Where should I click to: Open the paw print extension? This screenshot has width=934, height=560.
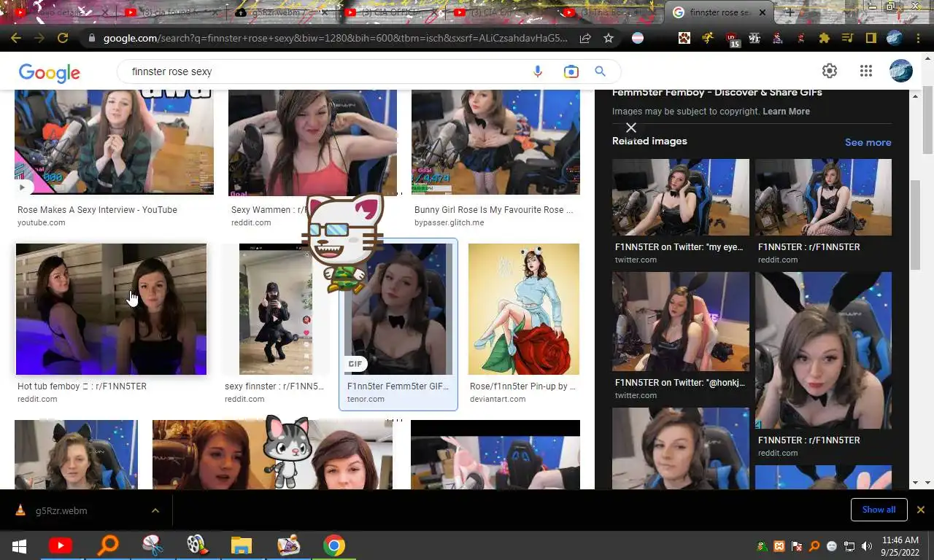684,38
